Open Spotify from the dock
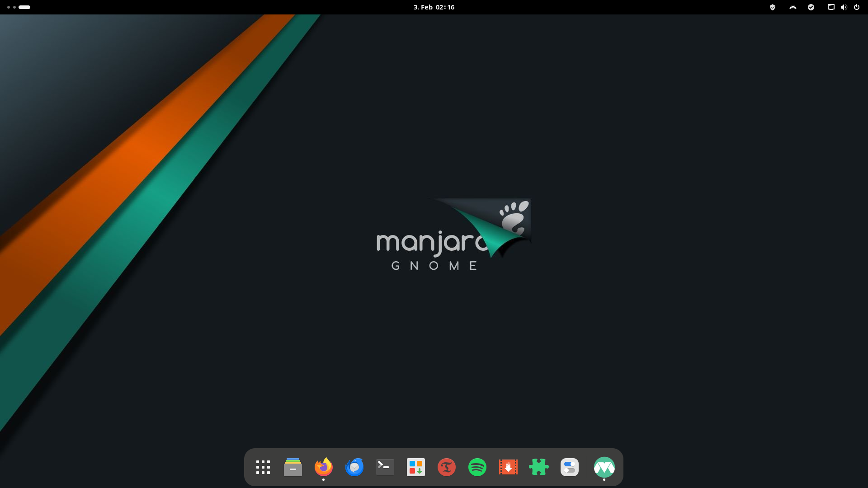 point(477,467)
